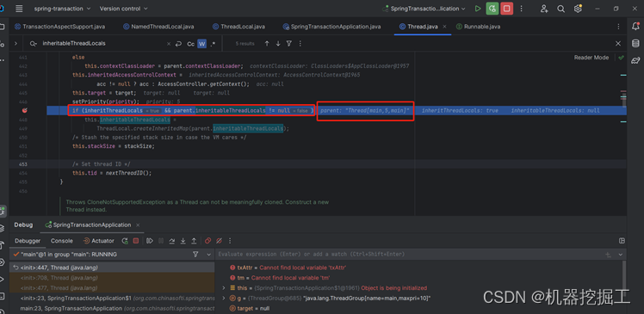The image size is (644, 314).
Task: Switch to the Actuator tab
Action: coord(98,241)
